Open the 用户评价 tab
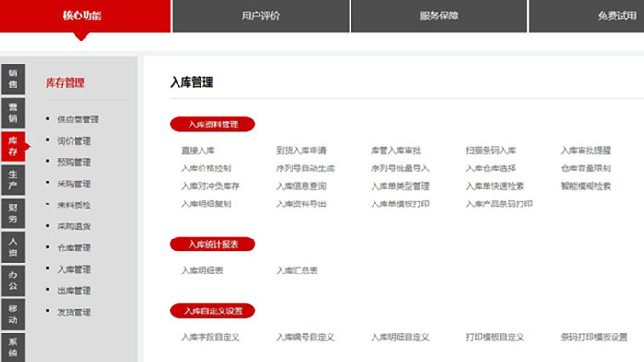This screenshot has height=362, width=644. click(260, 16)
